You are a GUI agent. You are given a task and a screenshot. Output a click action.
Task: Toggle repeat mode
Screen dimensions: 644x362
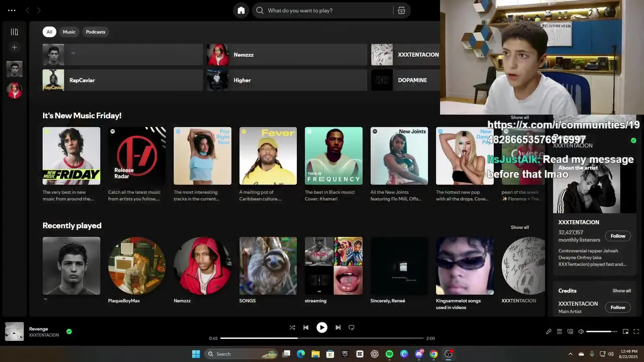click(352, 327)
